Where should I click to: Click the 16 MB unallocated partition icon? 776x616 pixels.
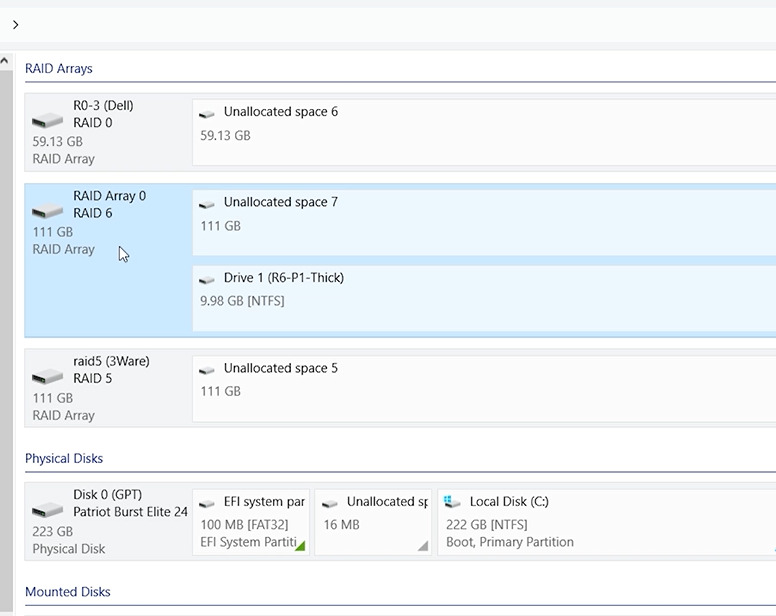(330, 504)
